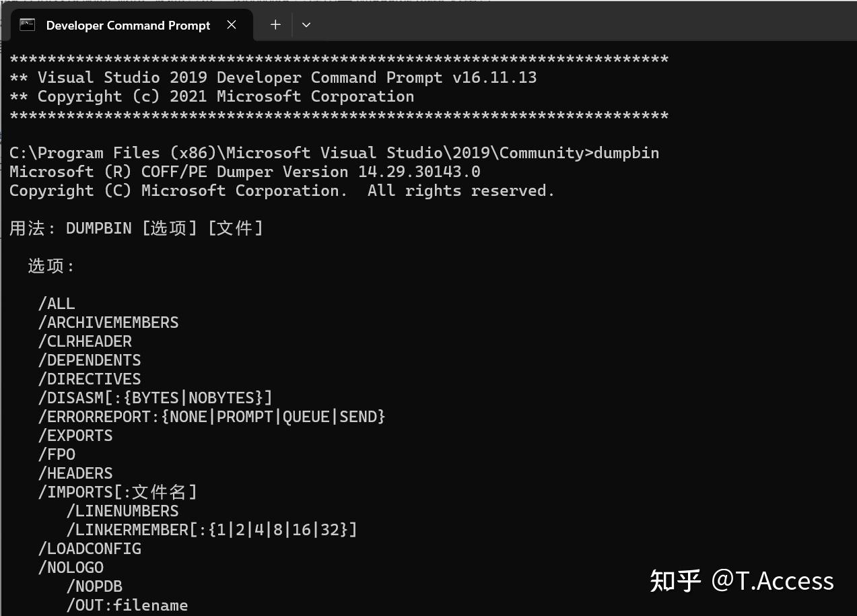Click the /EXPORTS option text
This screenshot has height=616, width=857.
(75, 435)
